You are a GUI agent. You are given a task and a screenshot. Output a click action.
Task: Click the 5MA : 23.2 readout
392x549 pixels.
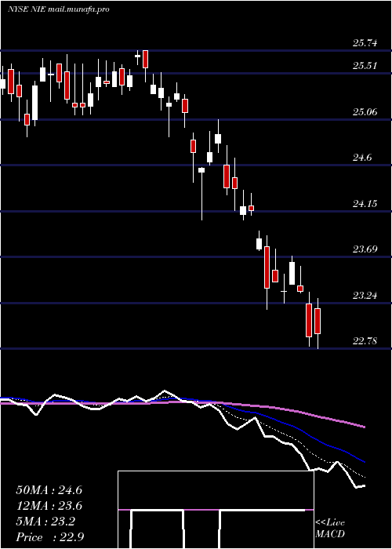[45, 522]
